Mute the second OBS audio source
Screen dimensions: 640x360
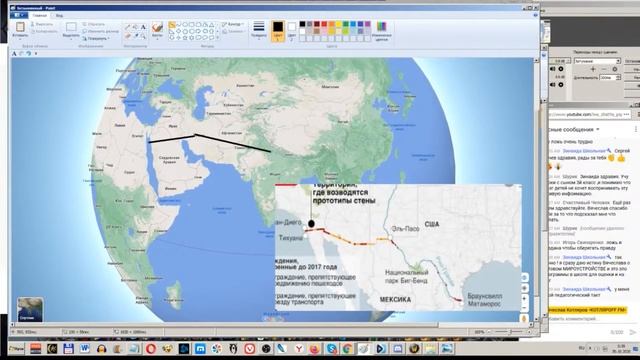point(553,84)
